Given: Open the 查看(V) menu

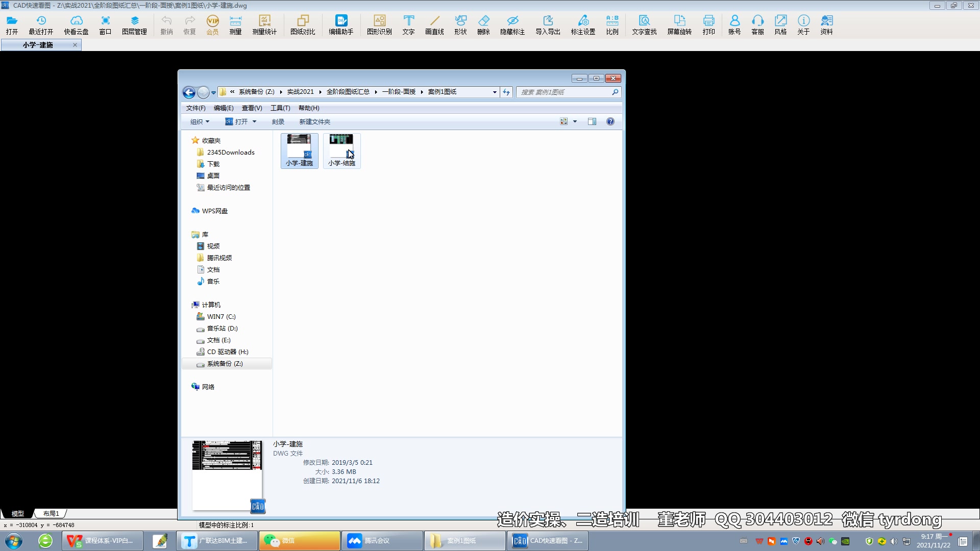Looking at the screenshot, I should [252, 108].
